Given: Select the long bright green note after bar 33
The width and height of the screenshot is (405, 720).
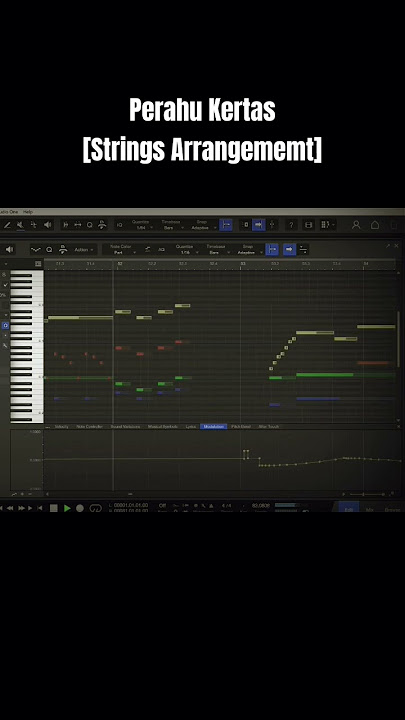Looking at the screenshot, I should [325, 375].
